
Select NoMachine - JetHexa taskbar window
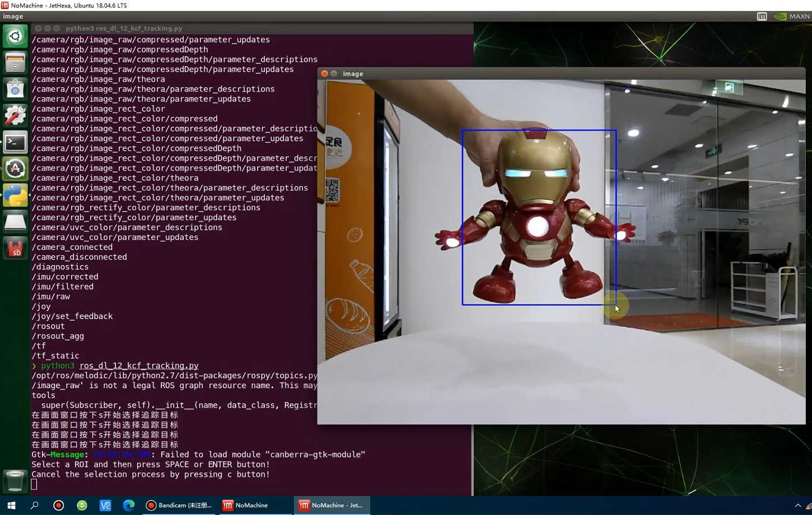point(331,505)
